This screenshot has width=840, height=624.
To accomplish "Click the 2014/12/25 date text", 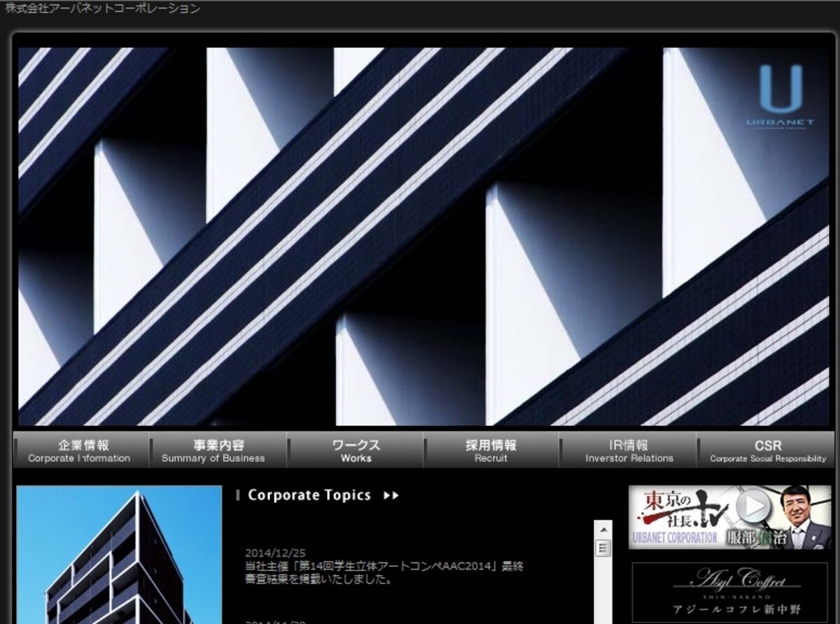I will 275,553.
